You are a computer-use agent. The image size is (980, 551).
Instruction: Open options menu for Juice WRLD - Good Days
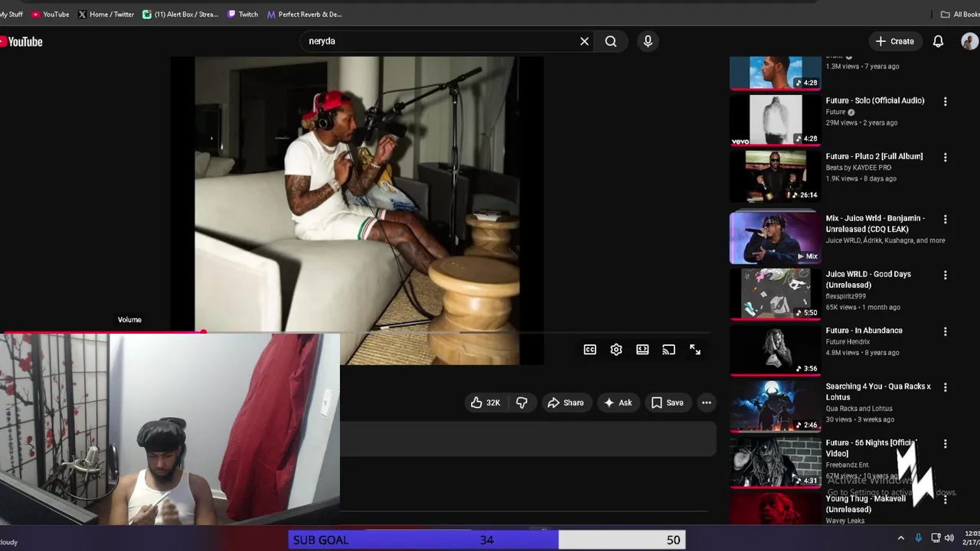[945, 275]
